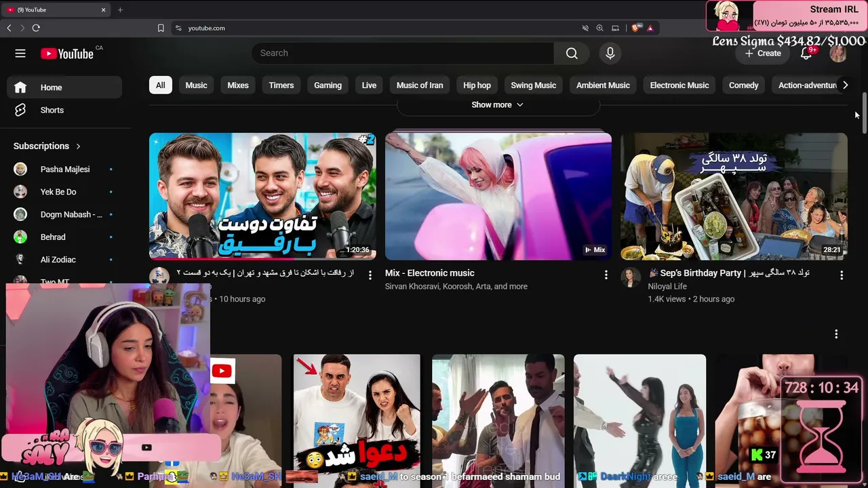Open the YouTube guide hamburger menu
Viewport: 868px width, 488px height.
click(20, 54)
